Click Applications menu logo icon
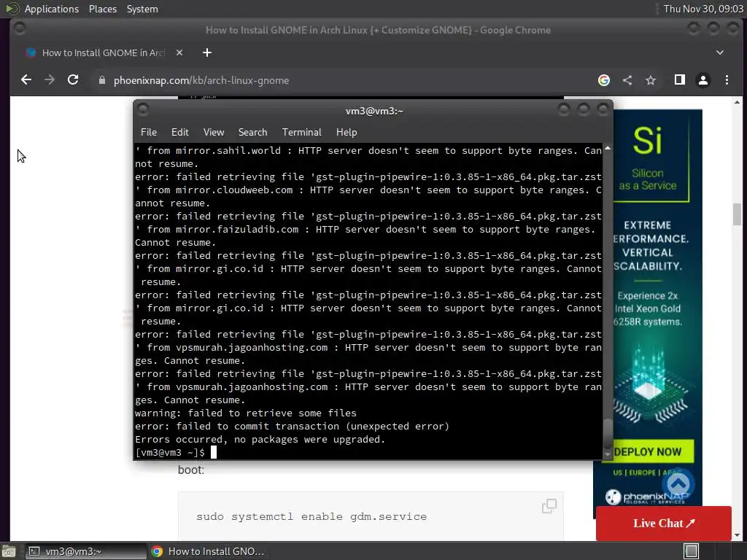This screenshot has width=747, height=560. pyautogui.click(x=12, y=9)
